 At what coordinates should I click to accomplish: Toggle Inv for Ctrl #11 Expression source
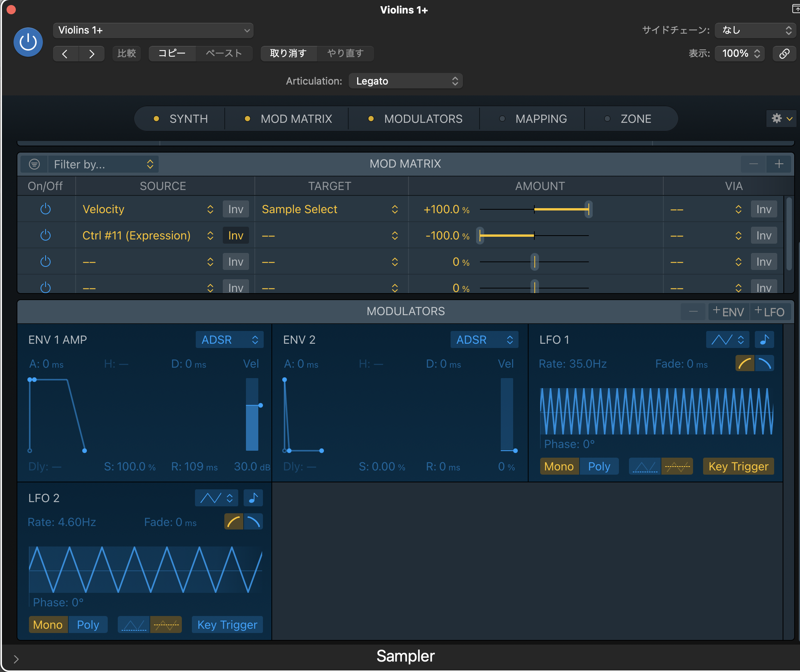(236, 236)
